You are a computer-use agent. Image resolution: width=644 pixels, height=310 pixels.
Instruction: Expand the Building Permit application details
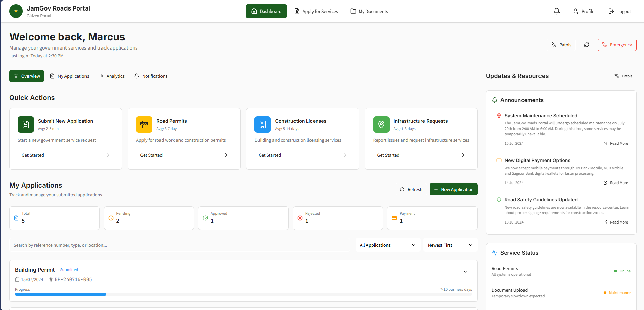[465, 272]
